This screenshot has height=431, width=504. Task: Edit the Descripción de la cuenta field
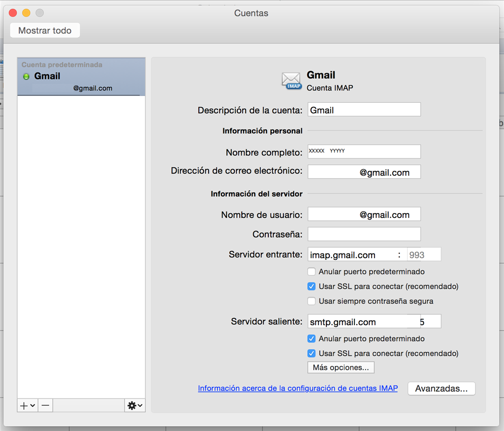point(364,110)
